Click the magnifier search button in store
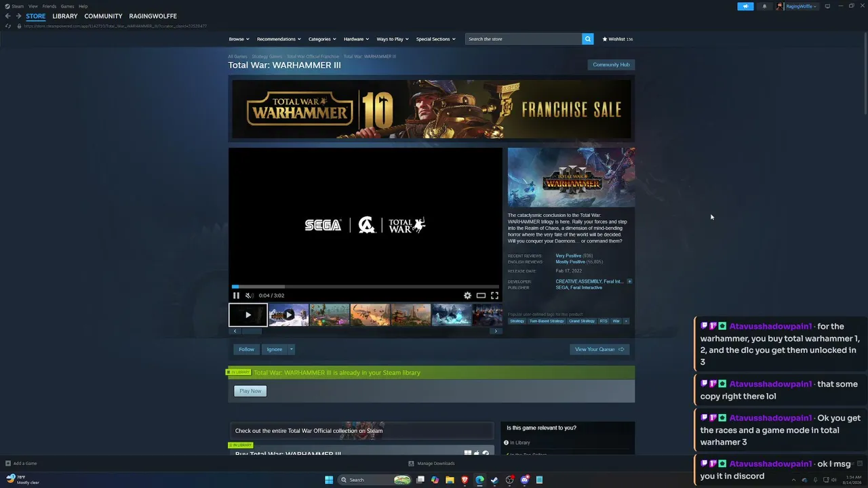The height and width of the screenshot is (488, 868). 588,39
